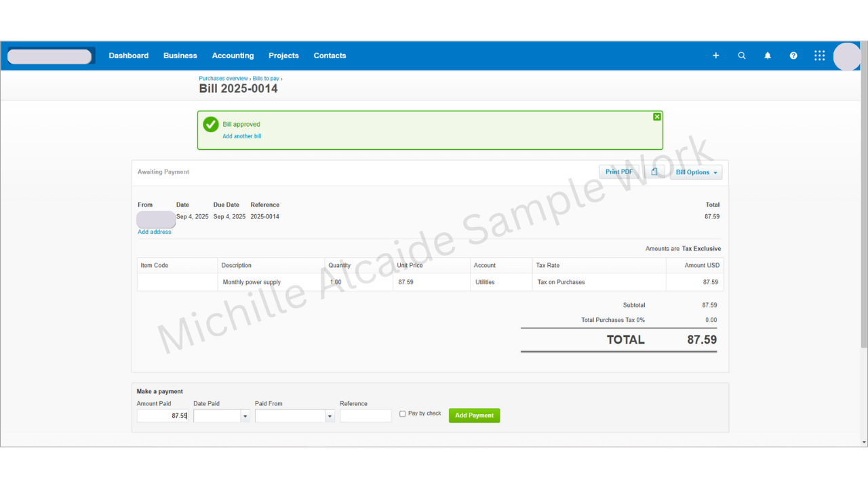Click the 2025-0014 reference value
The image size is (868, 488).
point(264,217)
